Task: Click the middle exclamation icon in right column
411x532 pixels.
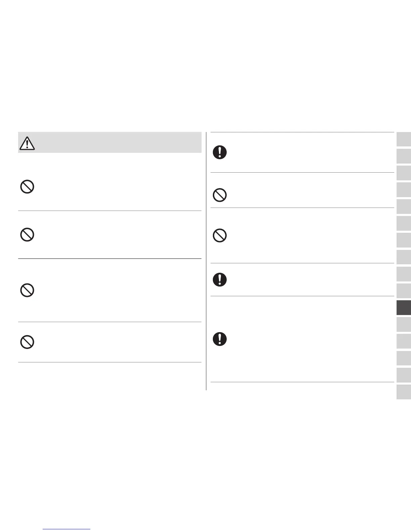Action: pos(220,279)
